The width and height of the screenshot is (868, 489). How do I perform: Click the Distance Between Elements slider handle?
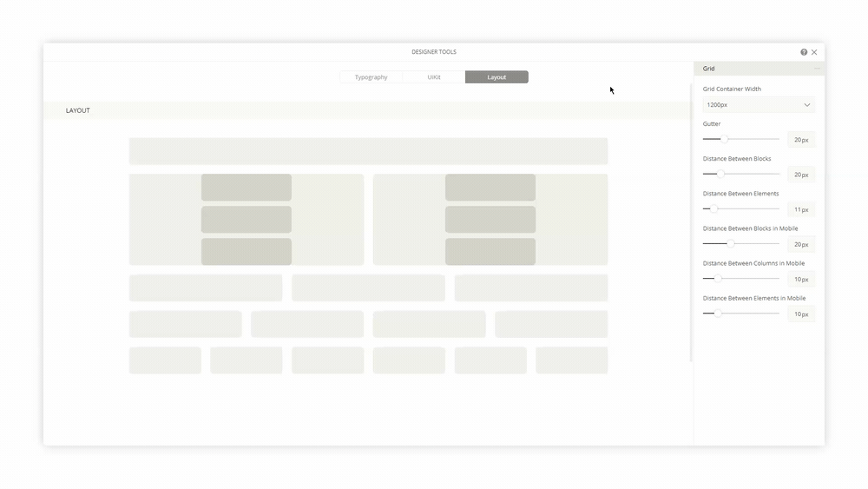[x=714, y=208]
